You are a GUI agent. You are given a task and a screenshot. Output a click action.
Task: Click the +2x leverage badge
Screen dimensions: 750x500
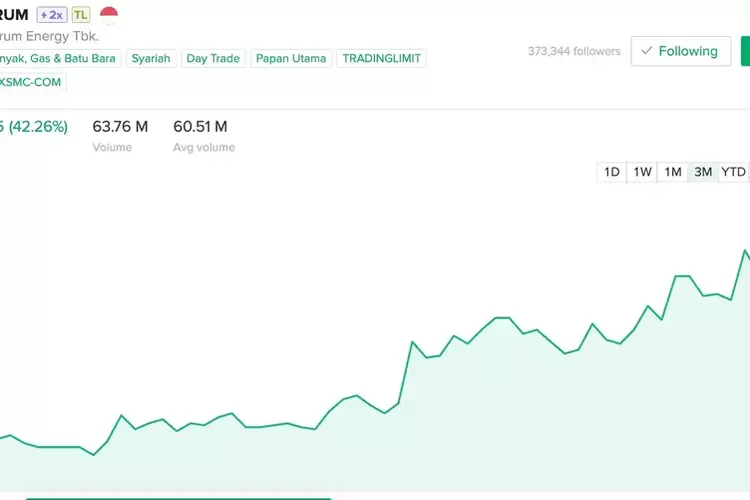pyautogui.click(x=51, y=15)
